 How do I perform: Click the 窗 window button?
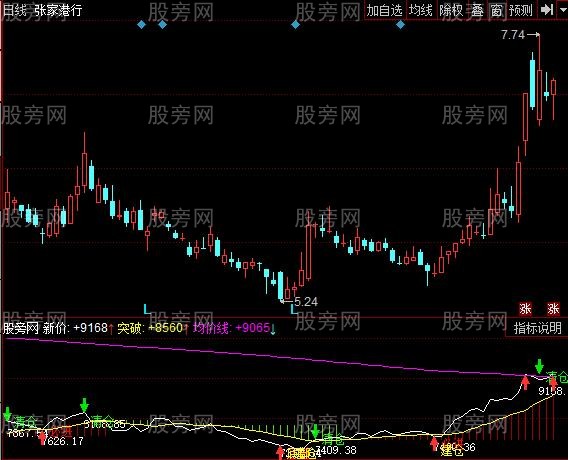pos(496,10)
